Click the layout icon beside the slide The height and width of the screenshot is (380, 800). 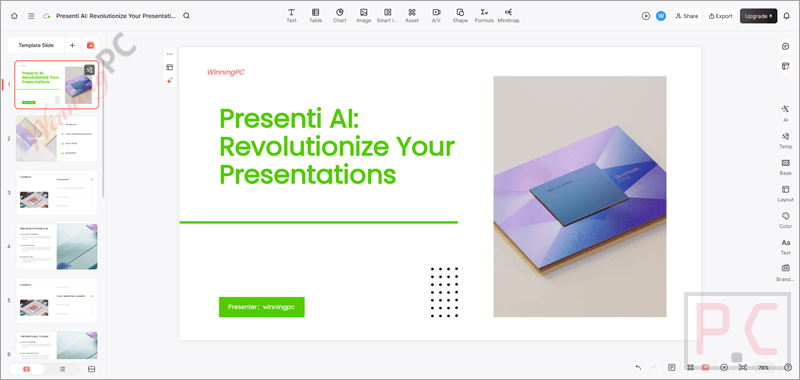(x=170, y=67)
